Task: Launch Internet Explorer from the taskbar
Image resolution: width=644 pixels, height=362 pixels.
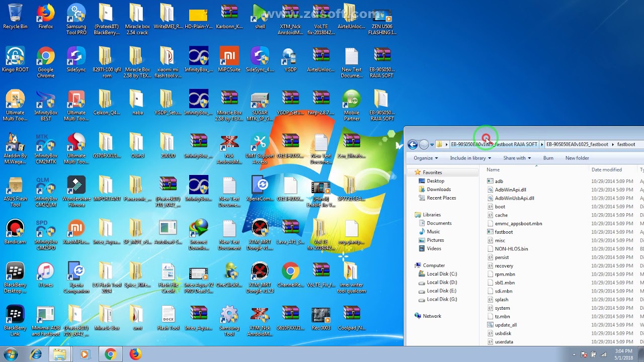Action: pyautogui.click(x=36, y=354)
